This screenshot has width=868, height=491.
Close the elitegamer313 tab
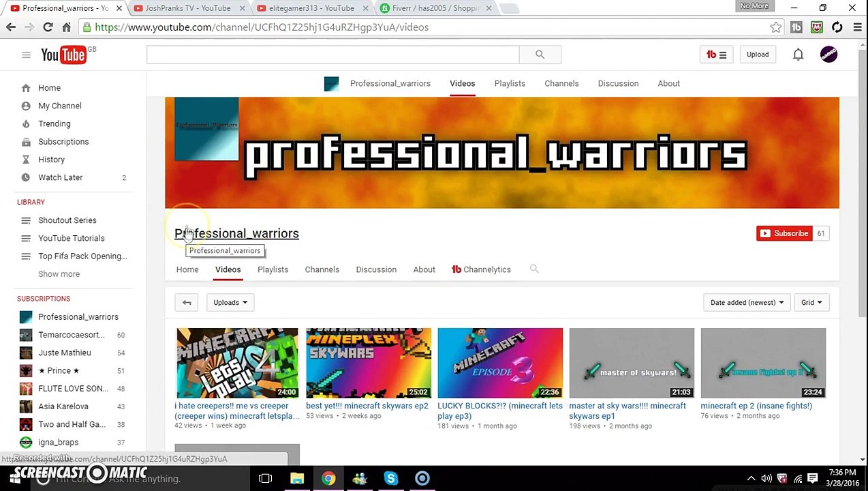pyautogui.click(x=366, y=8)
